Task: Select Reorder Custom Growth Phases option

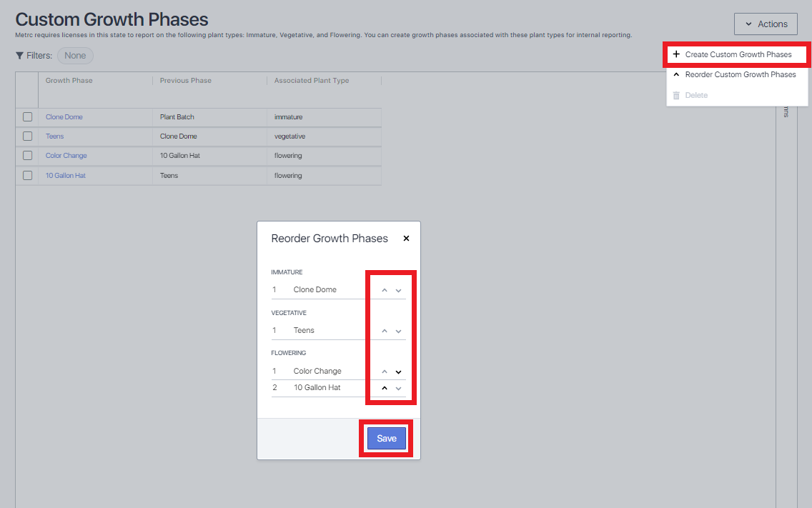Action: [738, 74]
